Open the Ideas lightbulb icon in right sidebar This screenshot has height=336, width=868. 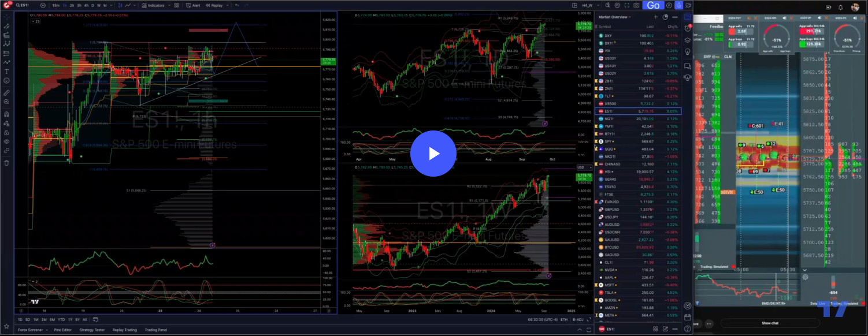(x=688, y=51)
